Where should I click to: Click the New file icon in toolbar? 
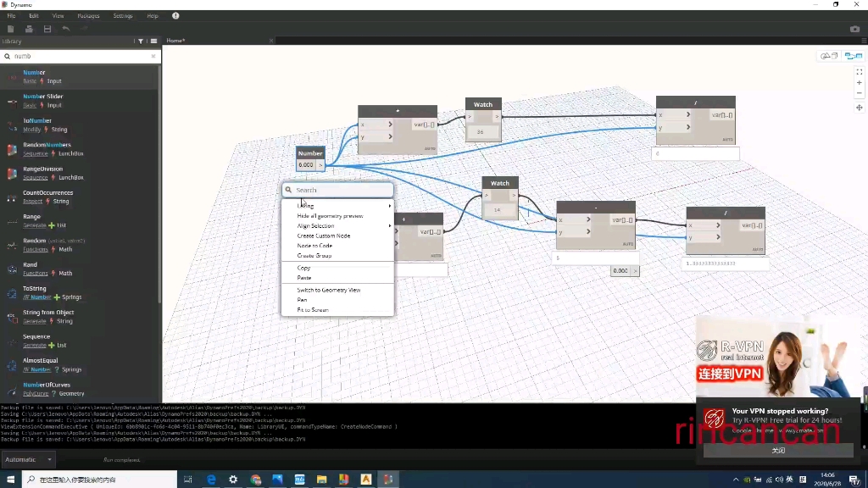pos(10,29)
